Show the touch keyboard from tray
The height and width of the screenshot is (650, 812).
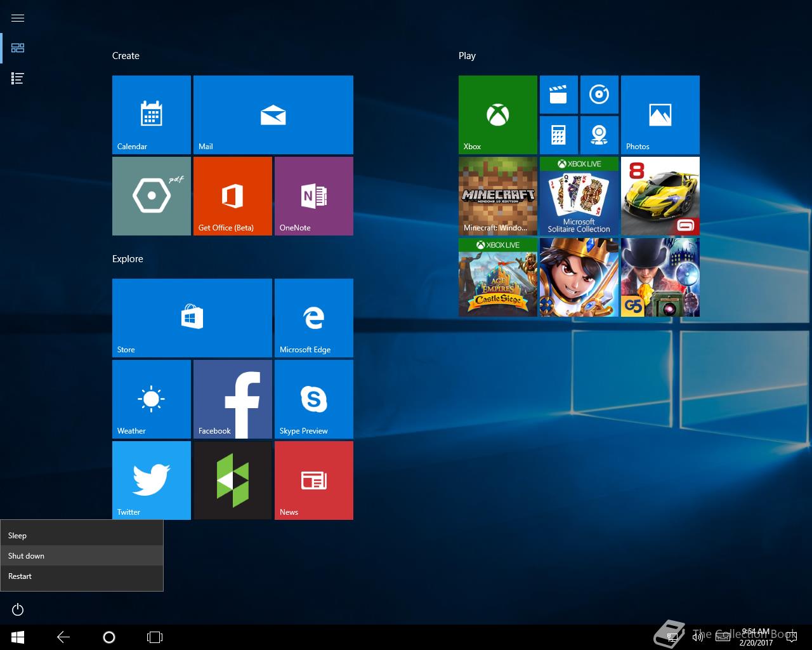click(x=723, y=637)
